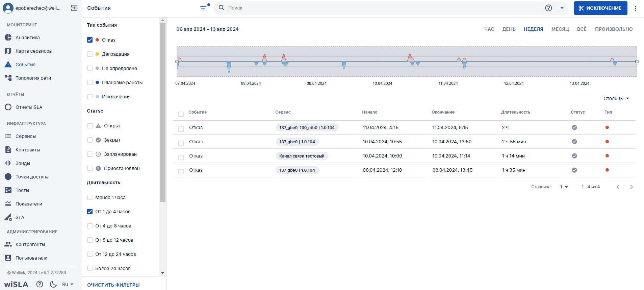Open the Ru language dropdown
This screenshot has width=644, height=290.
68,284
